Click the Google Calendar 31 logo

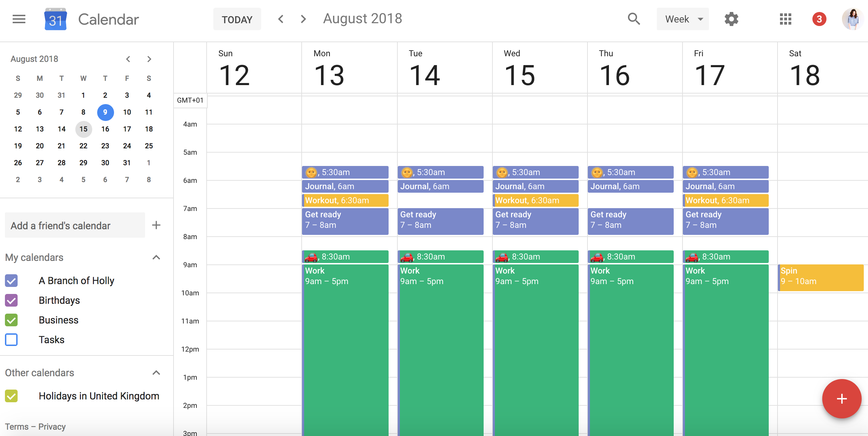click(55, 19)
